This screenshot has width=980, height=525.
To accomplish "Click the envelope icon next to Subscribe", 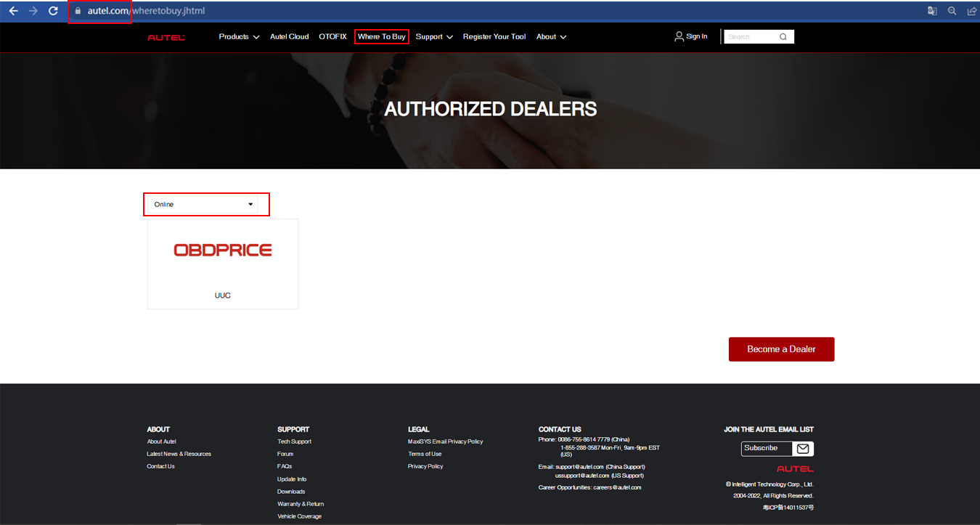I will pyautogui.click(x=803, y=449).
